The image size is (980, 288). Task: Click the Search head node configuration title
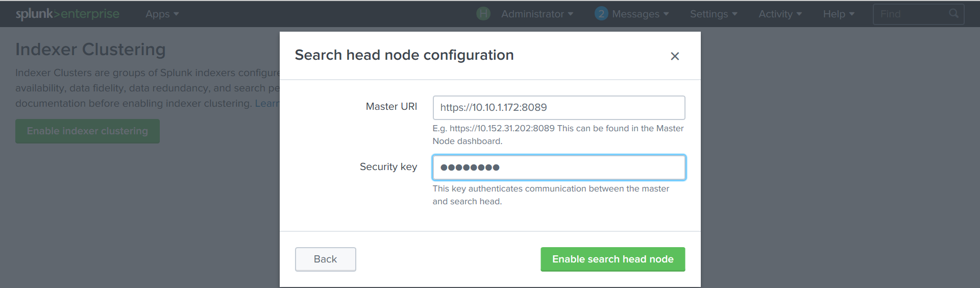pyautogui.click(x=404, y=55)
